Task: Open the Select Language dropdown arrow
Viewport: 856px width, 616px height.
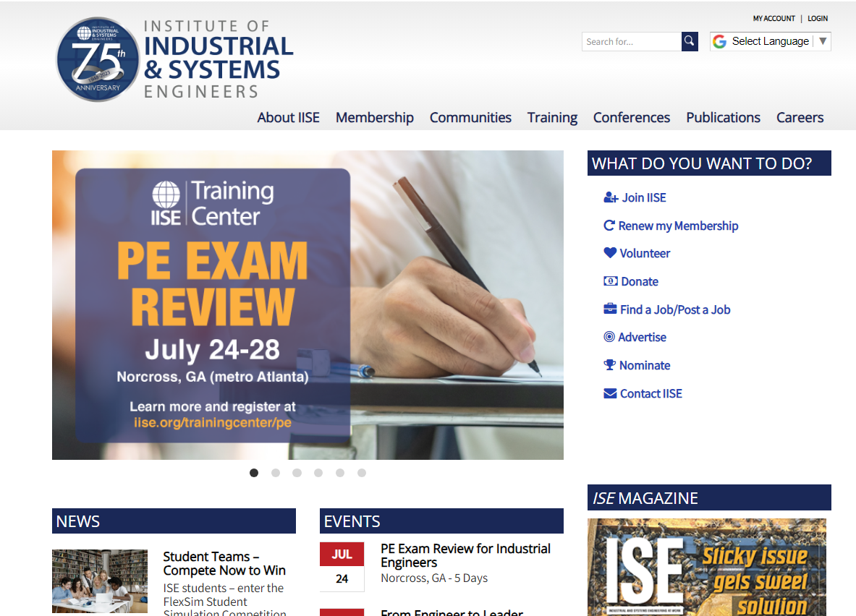Action: click(823, 41)
